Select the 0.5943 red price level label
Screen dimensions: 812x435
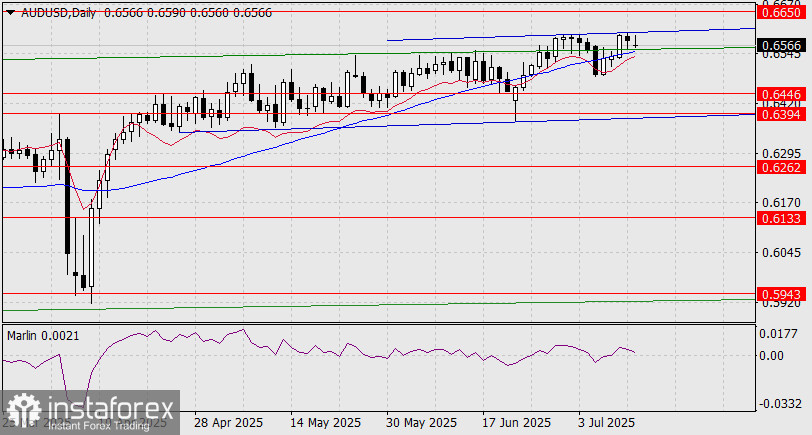[782, 295]
